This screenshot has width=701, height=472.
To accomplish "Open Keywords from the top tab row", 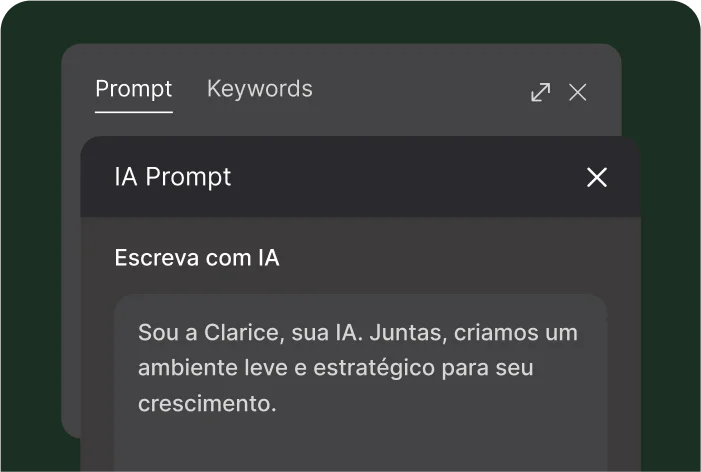I will click(259, 89).
